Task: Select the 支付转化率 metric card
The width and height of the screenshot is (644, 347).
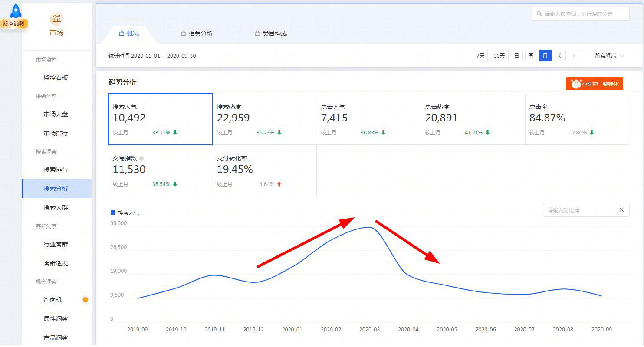Action: pyautogui.click(x=265, y=170)
